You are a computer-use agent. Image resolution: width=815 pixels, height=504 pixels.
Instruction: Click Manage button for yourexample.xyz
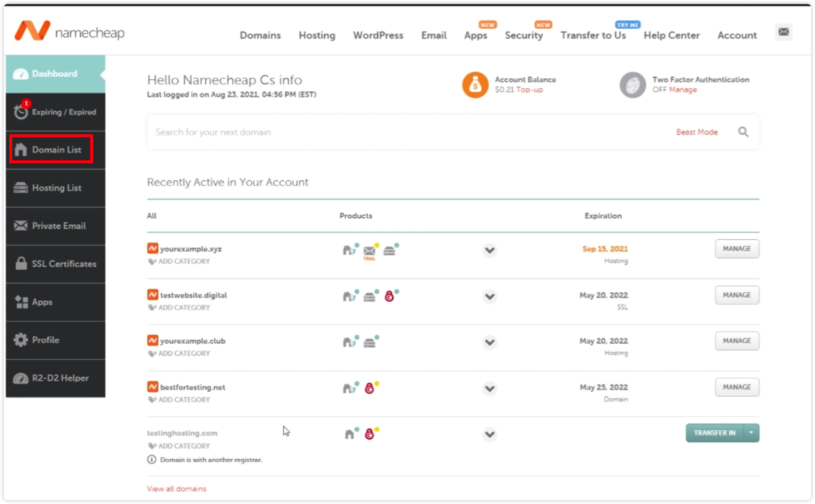click(x=736, y=248)
